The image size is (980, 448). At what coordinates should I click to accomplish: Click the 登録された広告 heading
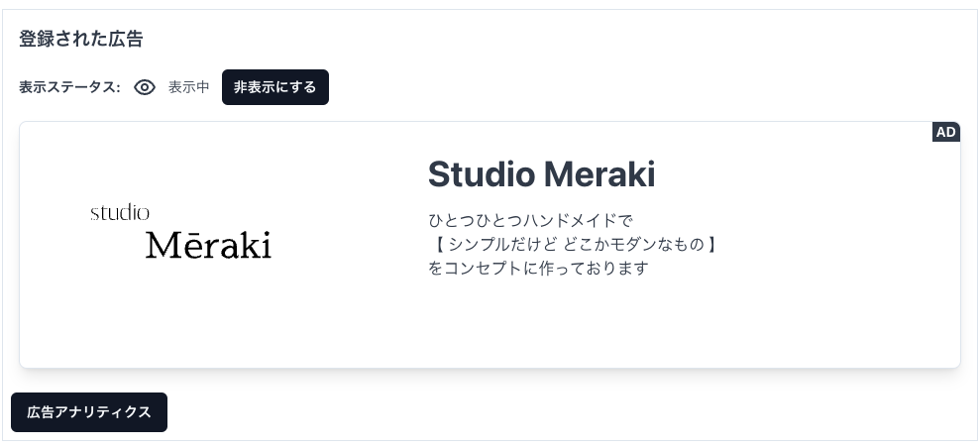pyautogui.click(x=81, y=40)
